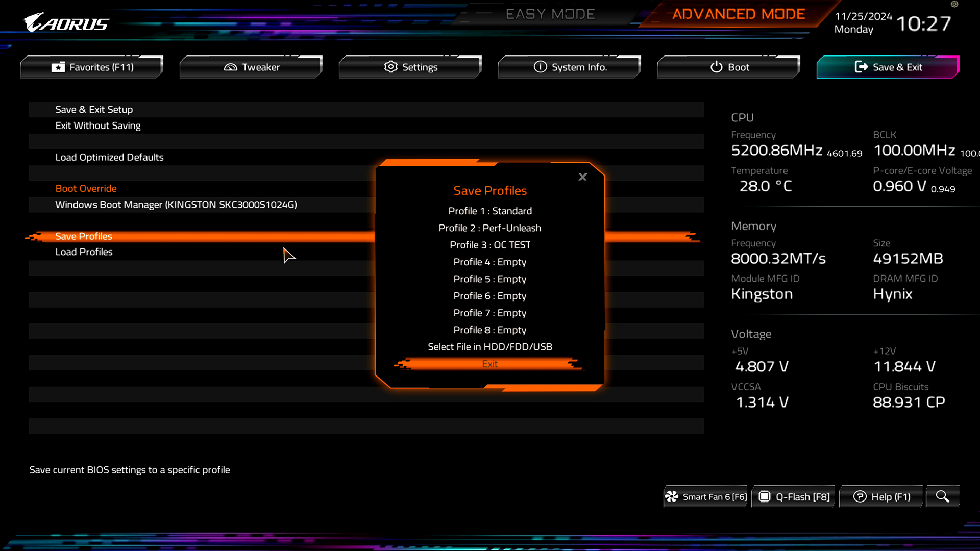Select File in HDD/FDD/USB option
The image size is (980, 551).
click(489, 346)
